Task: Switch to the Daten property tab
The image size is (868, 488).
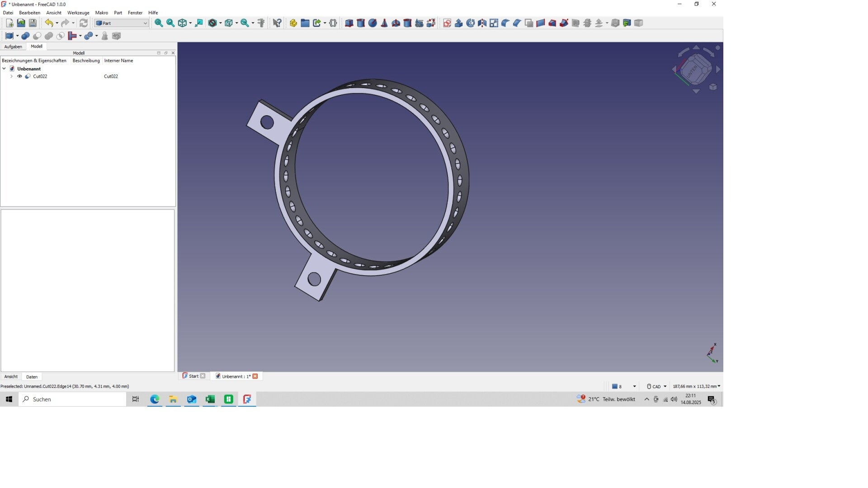Action: (32, 377)
